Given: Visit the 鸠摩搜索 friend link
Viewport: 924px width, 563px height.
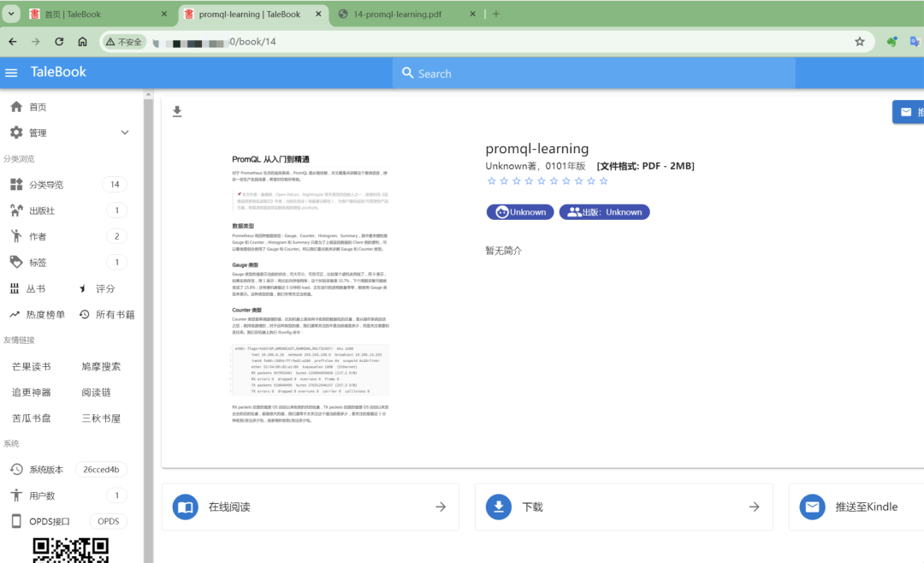Looking at the screenshot, I should coord(101,367).
